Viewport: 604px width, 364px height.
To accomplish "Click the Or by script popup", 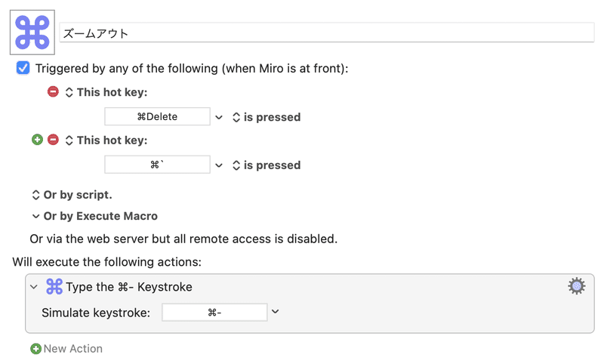I will pyautogui.click(x=72, y=195).
